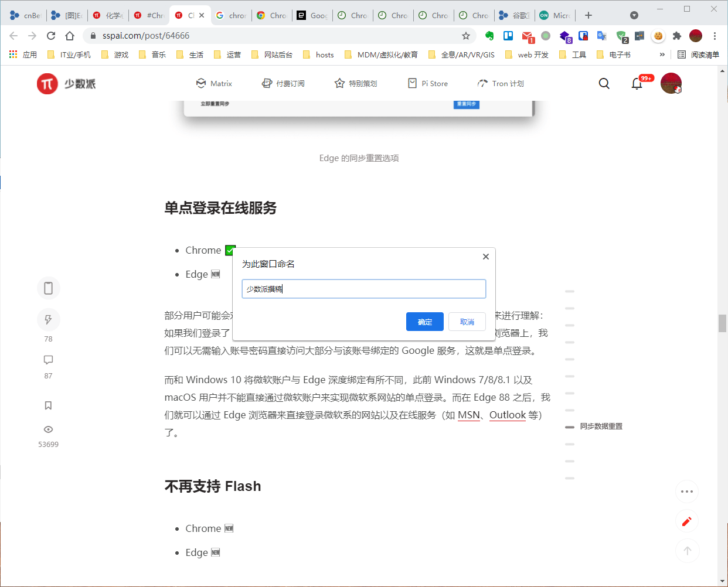
Task: Click the window name input containing 少数派撰稿
Action: (363, 288)
